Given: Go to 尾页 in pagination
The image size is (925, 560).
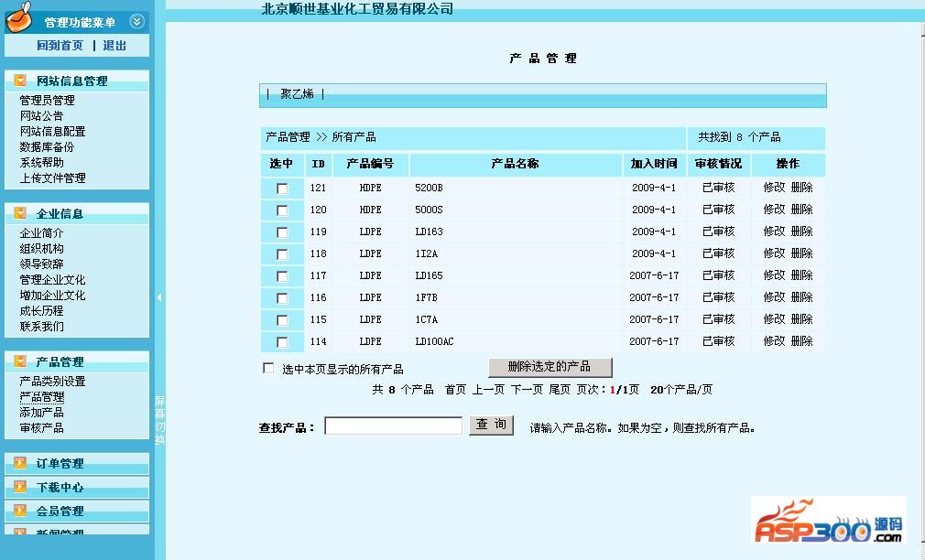Looking at the screenshot, I should coord(560,390).
